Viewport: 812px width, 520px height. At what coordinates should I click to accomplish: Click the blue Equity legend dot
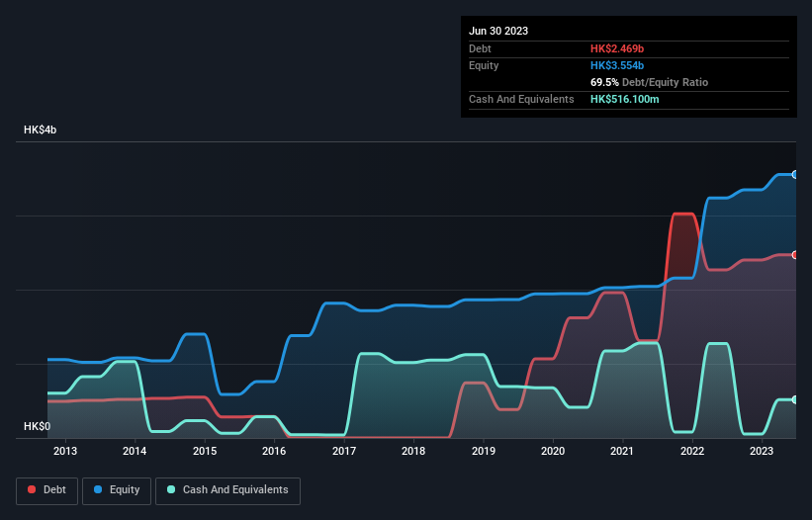[x=98, y=489]
